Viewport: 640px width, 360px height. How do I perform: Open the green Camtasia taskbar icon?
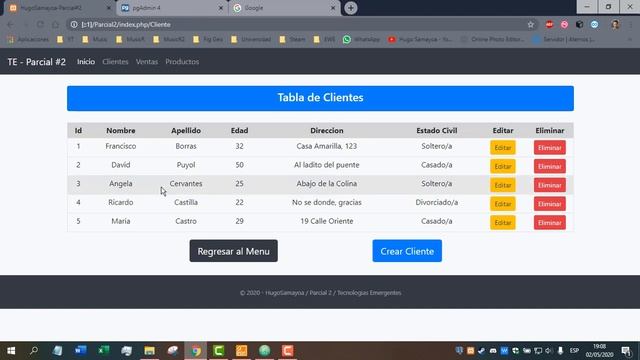click(219, 351)
